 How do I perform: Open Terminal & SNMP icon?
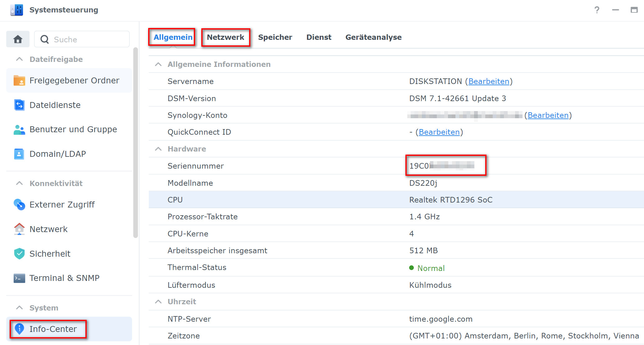coord(19,278)
